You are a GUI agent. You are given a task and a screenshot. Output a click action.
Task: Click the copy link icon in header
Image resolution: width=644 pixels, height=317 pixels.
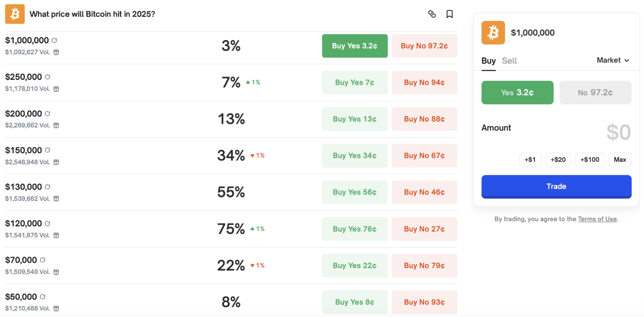[432, 14]
